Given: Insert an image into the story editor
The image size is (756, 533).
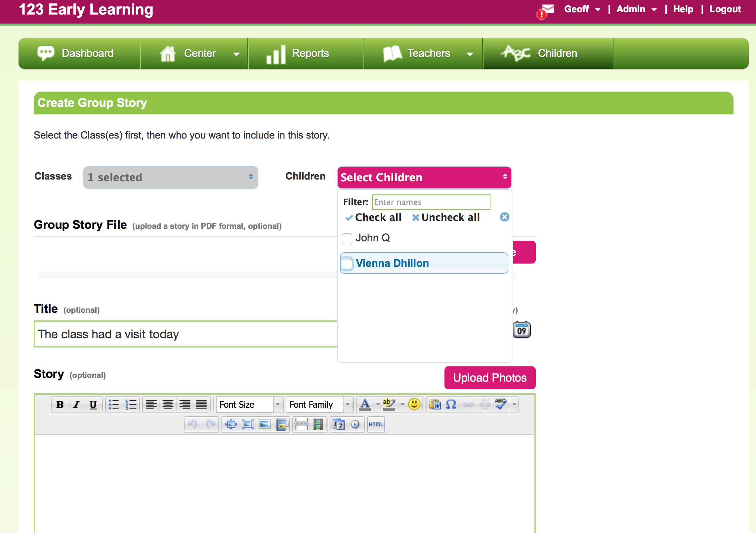Looking at the screenshot, I should pos(265,425).
